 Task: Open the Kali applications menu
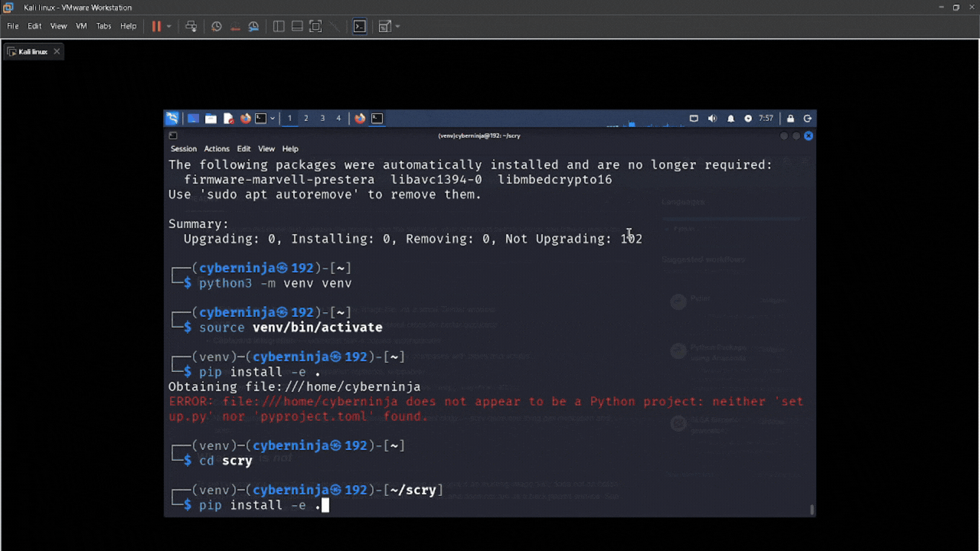(x=172, y=118)
